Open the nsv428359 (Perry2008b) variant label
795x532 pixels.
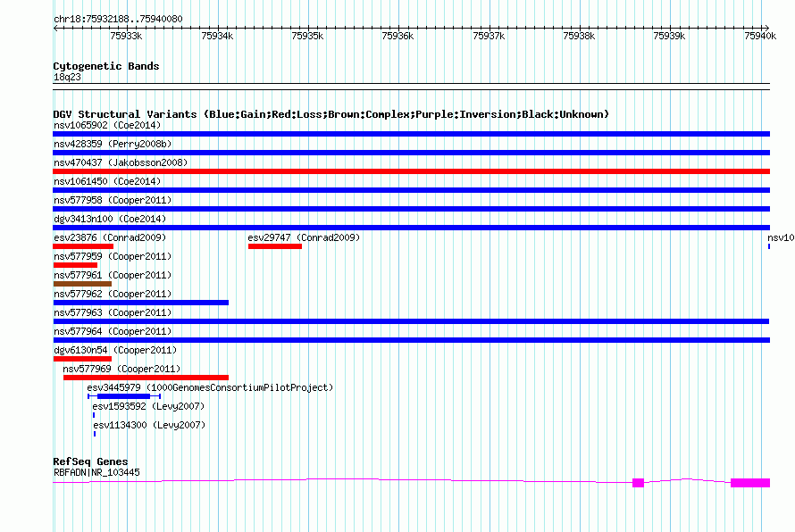click(x=113, y=144)
